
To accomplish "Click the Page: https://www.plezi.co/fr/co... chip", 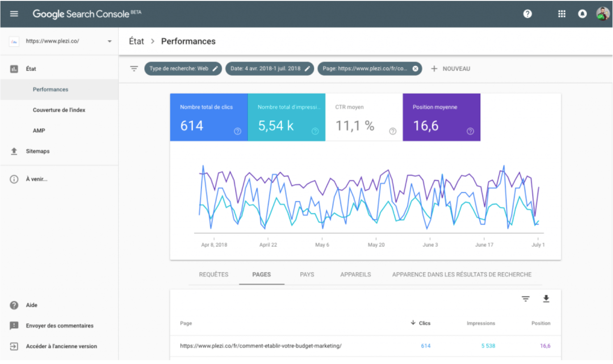I will pyautogui.click(x=370, y=69).
